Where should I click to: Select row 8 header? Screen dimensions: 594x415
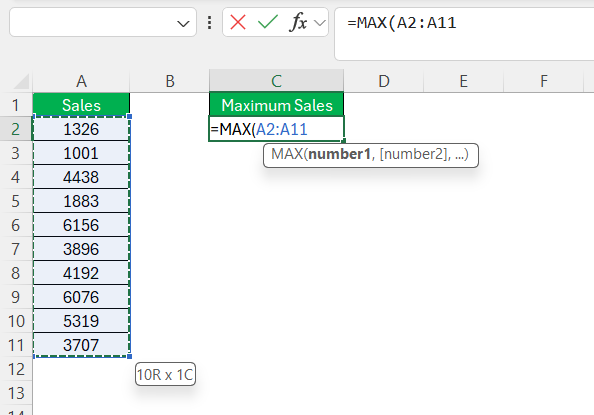pyautogui.click(x=16, y=273)
